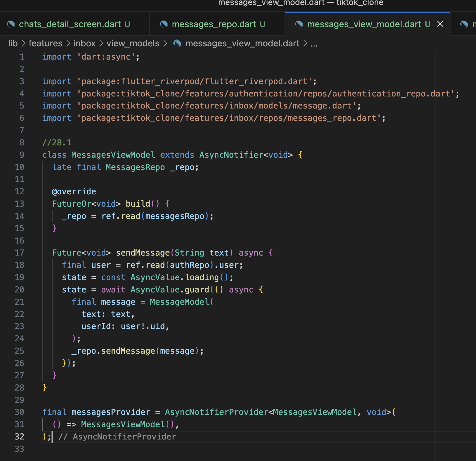The image size is (476, 461).
Task: Switch to chats_detail_screen.dart tab
Action: pos(70,24)
